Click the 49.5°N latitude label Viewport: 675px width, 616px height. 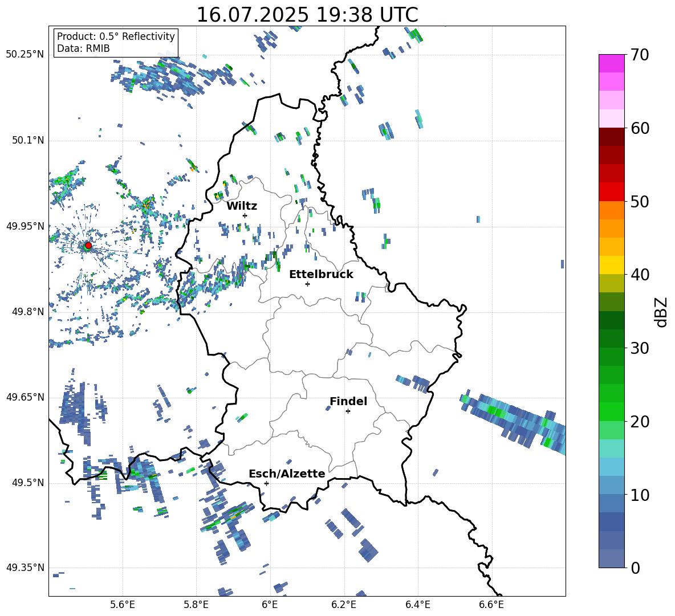[27, 482]
